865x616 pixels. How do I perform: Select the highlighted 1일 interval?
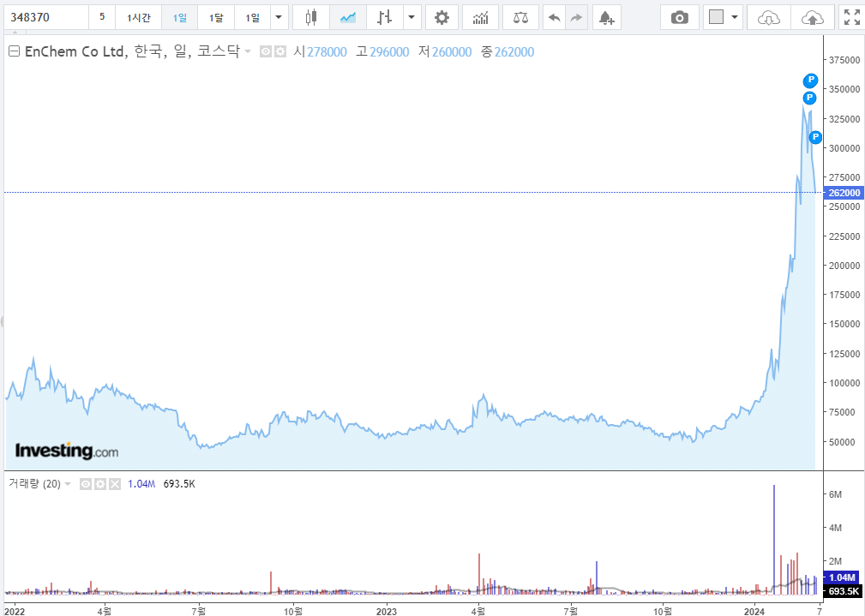click(x=179, y=17)
